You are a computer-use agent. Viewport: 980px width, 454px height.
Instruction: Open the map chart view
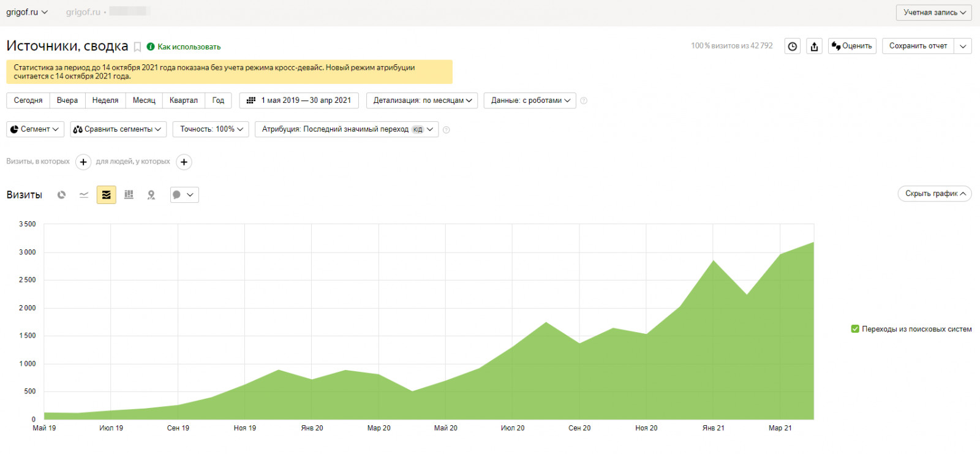coord(151,195)
